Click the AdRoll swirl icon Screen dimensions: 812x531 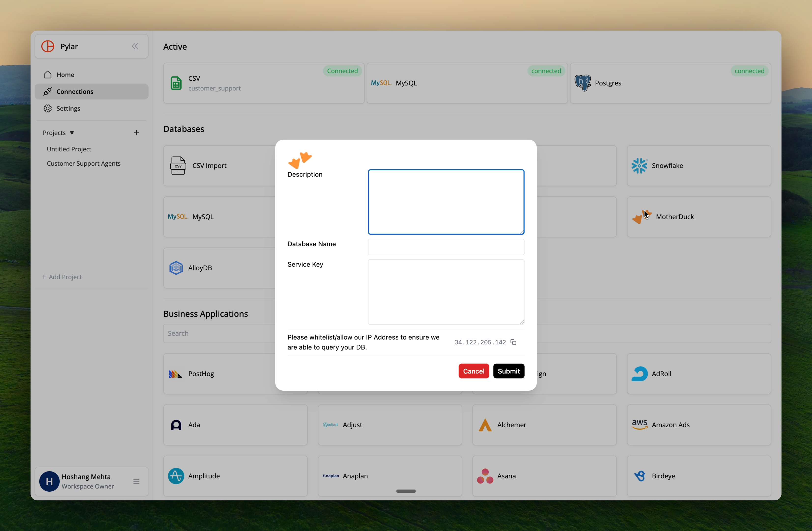[640, 374]
